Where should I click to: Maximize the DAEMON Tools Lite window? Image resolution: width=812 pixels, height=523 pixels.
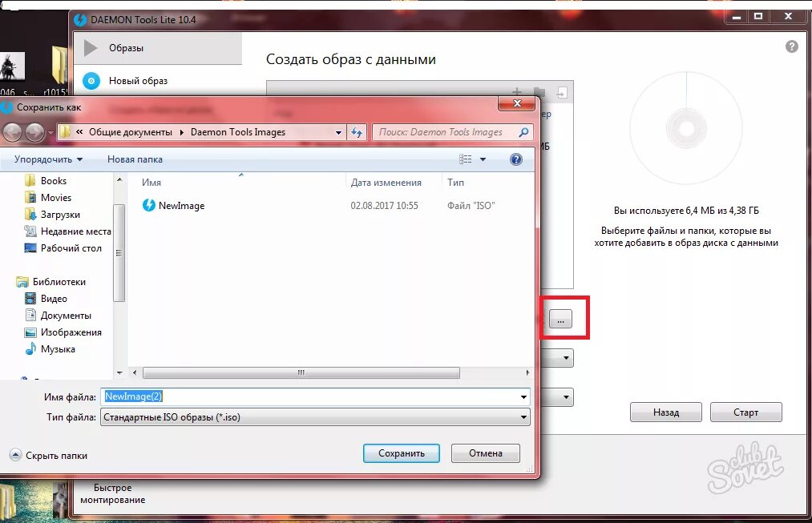(758, 17)
